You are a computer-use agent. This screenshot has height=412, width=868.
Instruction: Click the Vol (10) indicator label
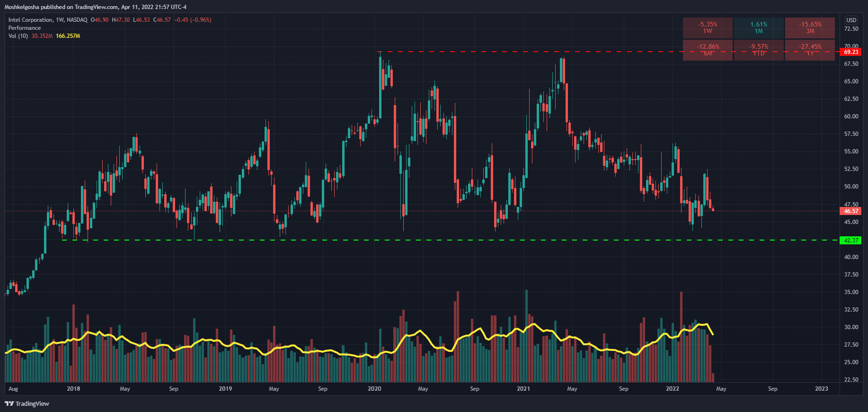click(18, 36)
